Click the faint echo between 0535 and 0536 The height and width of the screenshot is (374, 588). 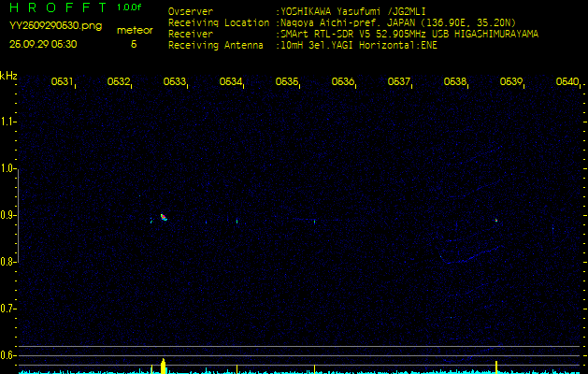tap(314, 222)
